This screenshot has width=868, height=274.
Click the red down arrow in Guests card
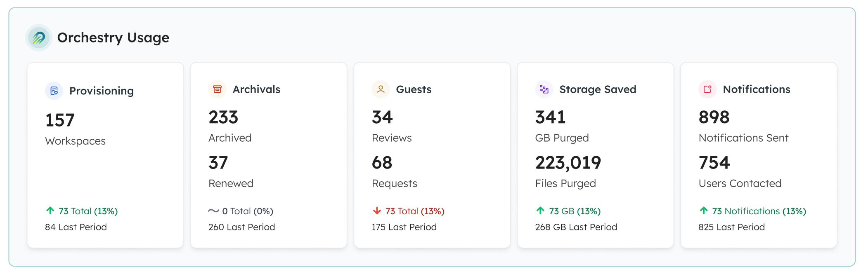[377, 211]
